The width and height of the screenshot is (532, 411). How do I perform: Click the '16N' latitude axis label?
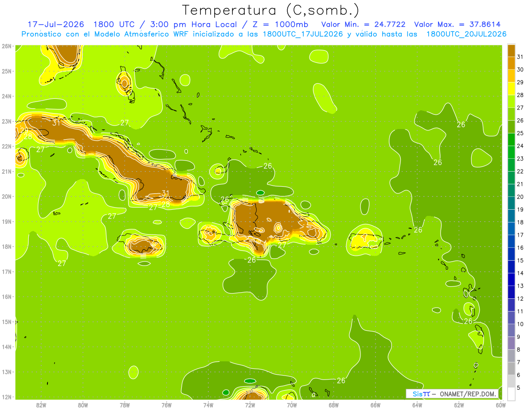(7, 297)
